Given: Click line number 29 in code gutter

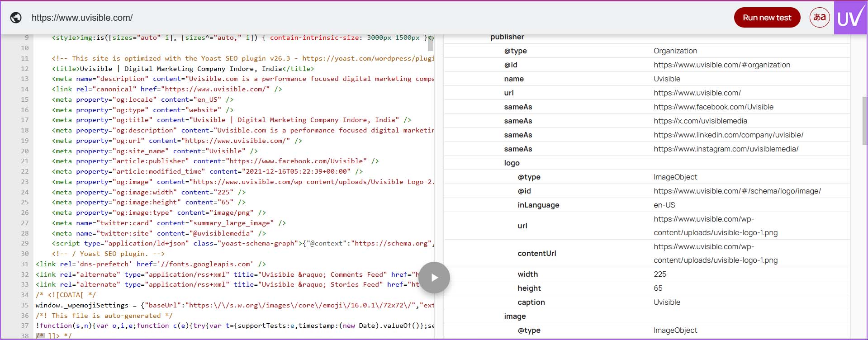Looking at the screenshot, I should tap(25, 243).
